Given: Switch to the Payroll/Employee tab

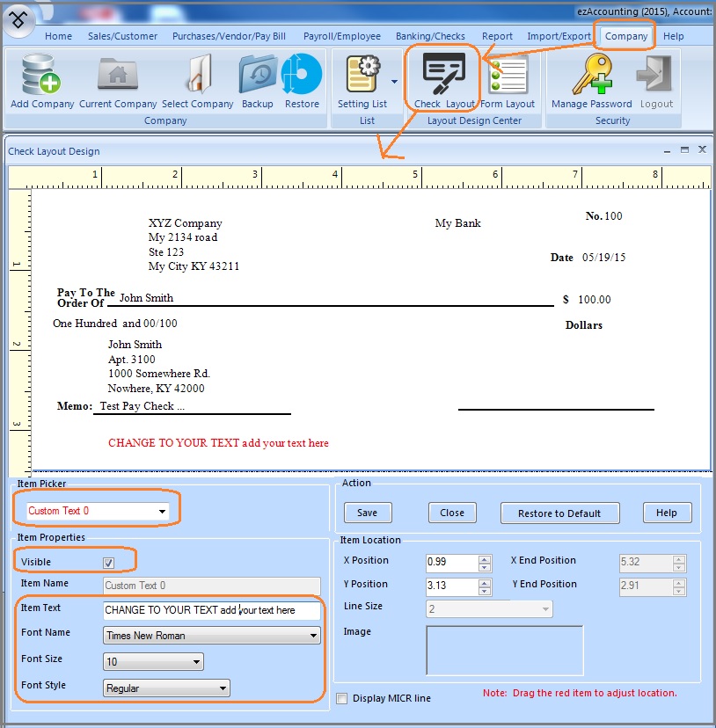Looking at the screenshot, I should click(341, 36).
